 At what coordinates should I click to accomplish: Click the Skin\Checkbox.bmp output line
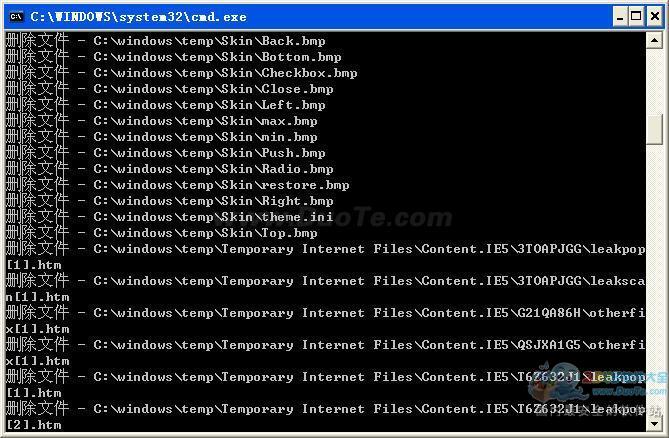coord(181,73)
